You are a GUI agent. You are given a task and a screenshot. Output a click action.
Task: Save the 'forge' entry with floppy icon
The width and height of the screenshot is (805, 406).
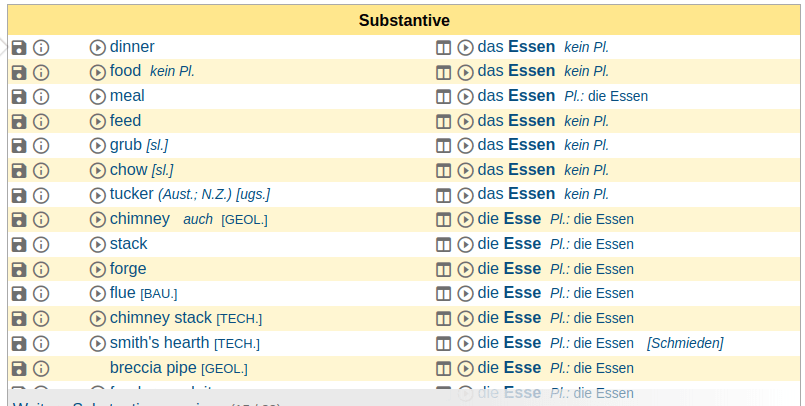(x=19, y=269)
